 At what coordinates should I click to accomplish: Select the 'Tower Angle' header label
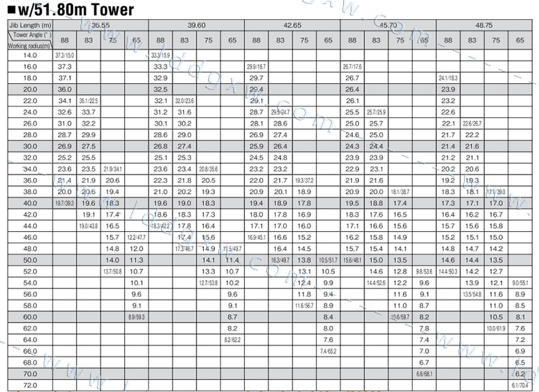(x=32, y=35)
